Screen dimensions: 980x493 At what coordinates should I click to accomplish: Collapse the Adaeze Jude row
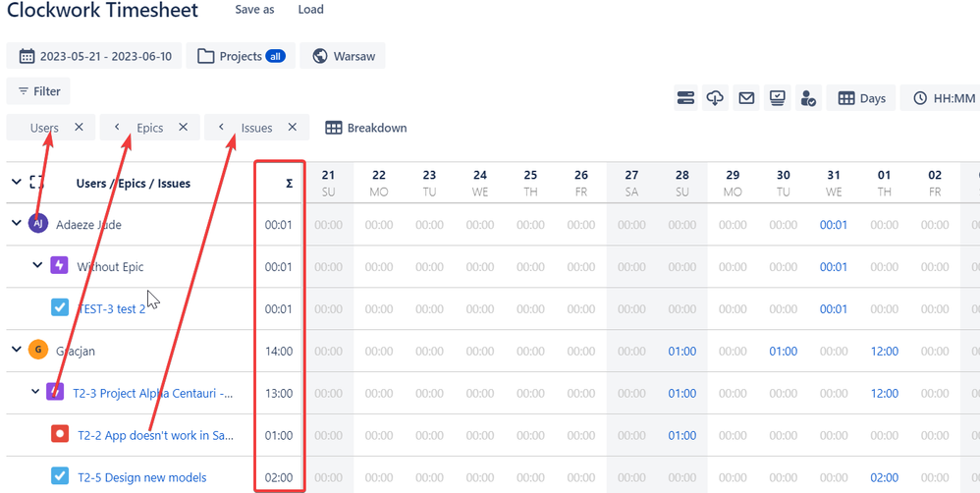pos(17,223)
